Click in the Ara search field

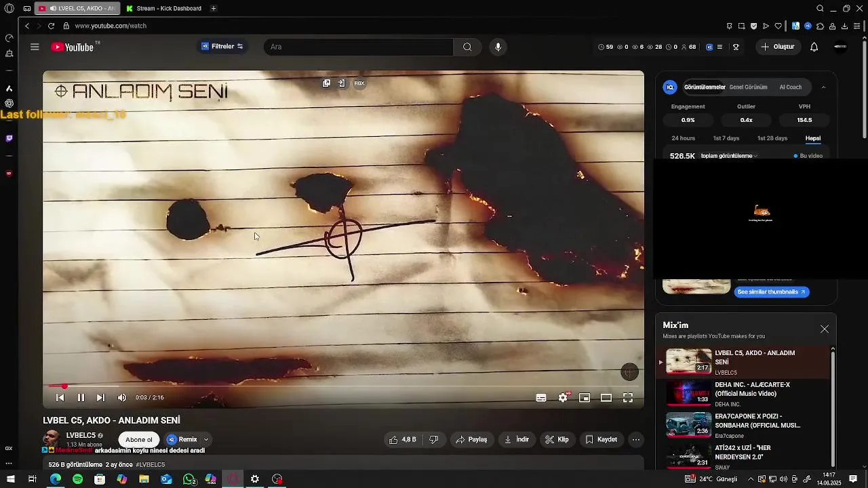358,47
